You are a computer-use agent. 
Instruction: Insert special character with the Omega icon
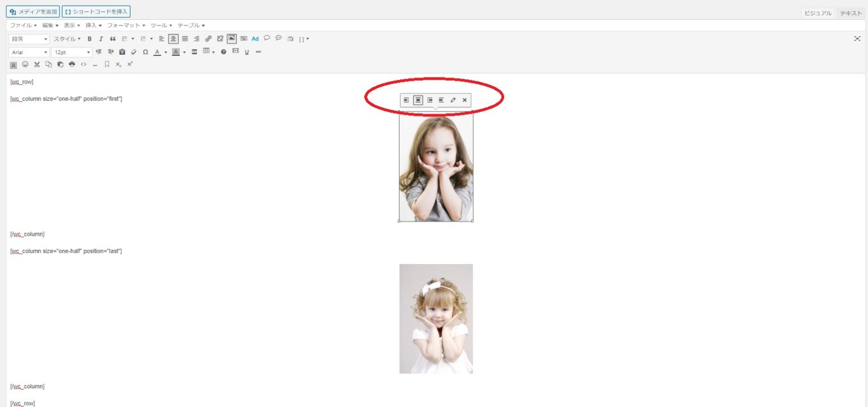[145, 52]
